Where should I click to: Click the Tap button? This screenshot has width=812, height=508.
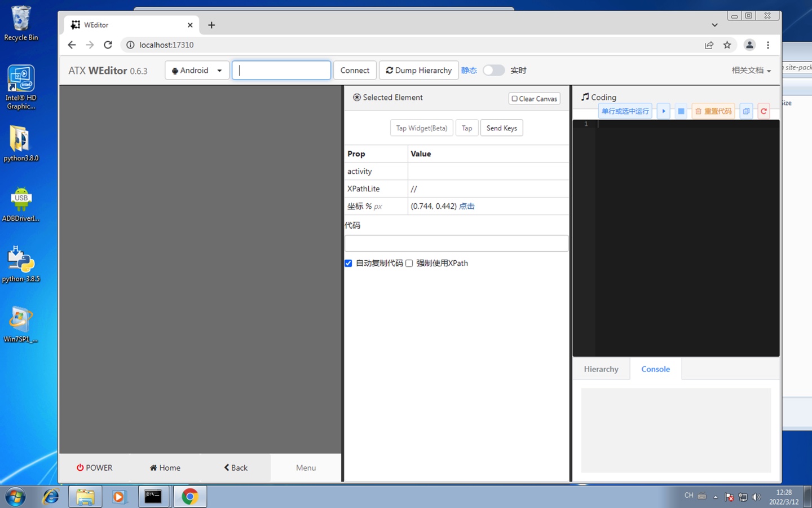[467, 128]
